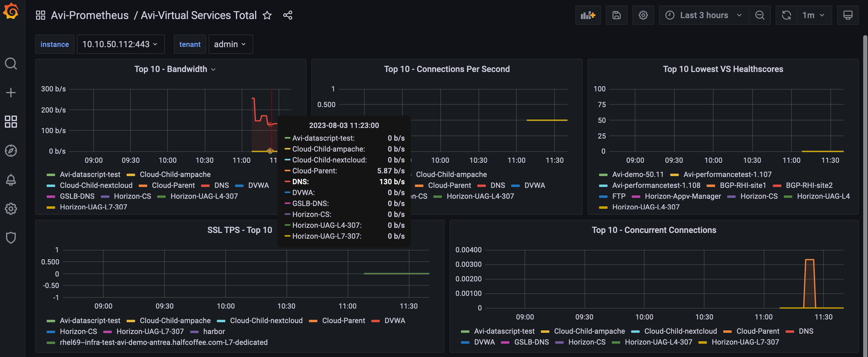868x357 pixels.
Task: Click the Create plus icon in sidebar
Action: 11,93
